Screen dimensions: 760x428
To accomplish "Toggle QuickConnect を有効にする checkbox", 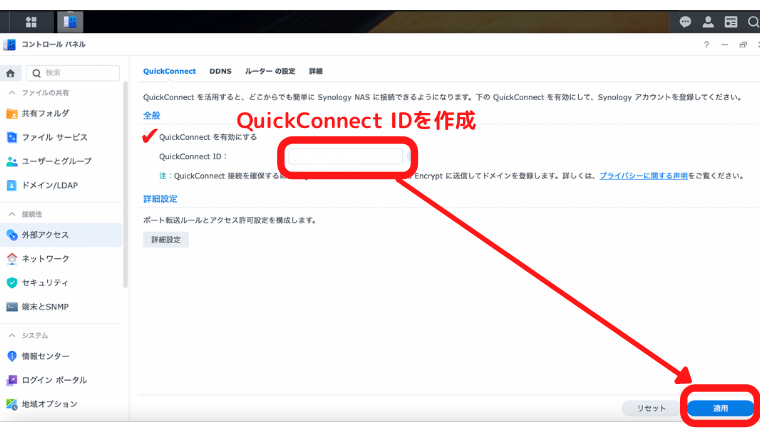I will pos(148,137).
